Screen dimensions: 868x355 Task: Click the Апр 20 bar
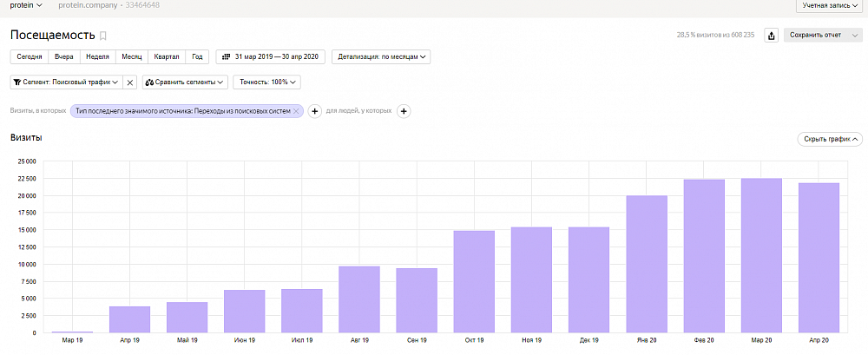(819, 258)
